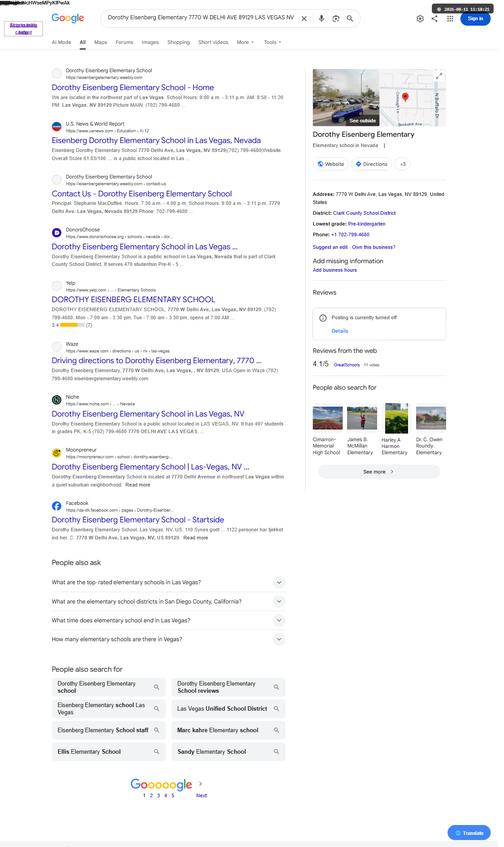Click the Directions button in knowledge panel
This screenshot has width=504, height=847.
click(x=371, y=164)
